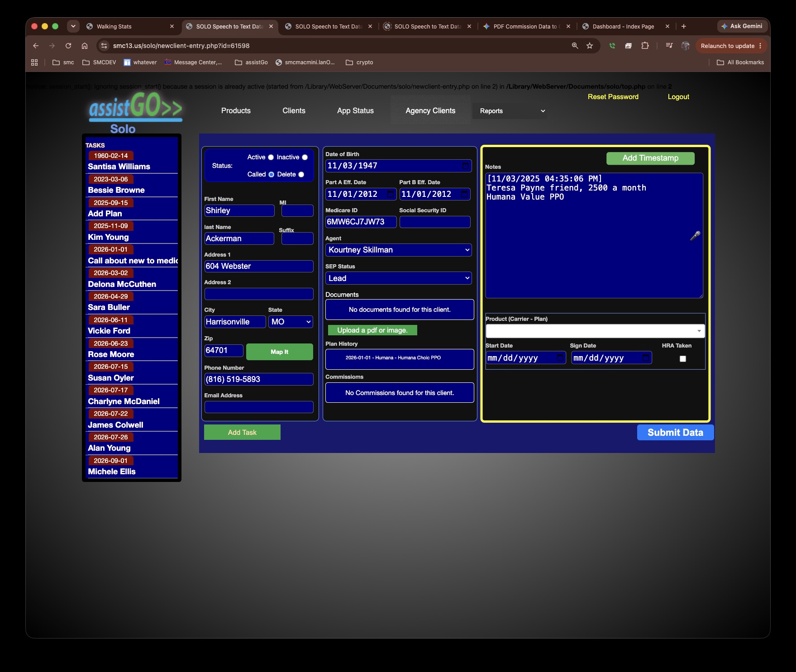
Task: Select the Vickie Ford task entry
Action: 109,331
